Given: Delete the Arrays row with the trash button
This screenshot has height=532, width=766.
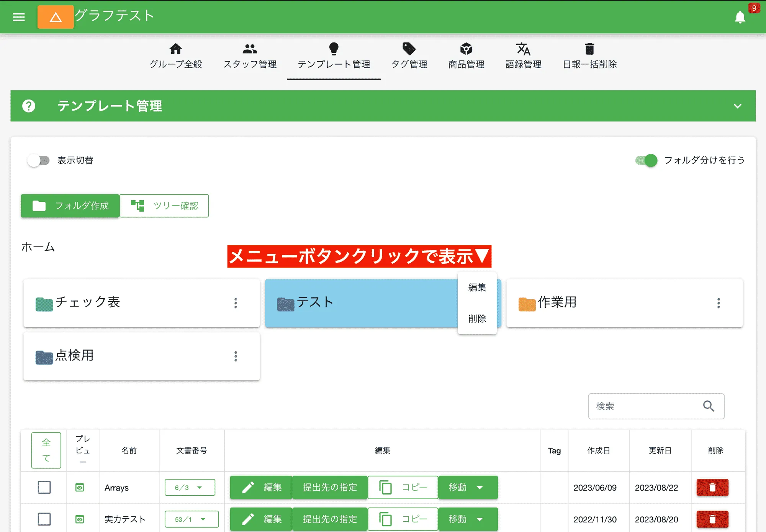Looking at the screenshot, I should coord(712,488).
